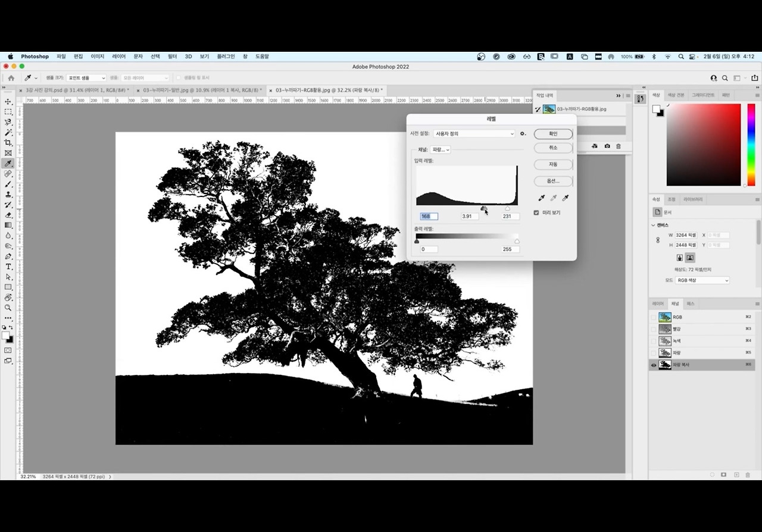Select the Zoom tool
This screenshot has height=532, width=762.
click(8, 308)
